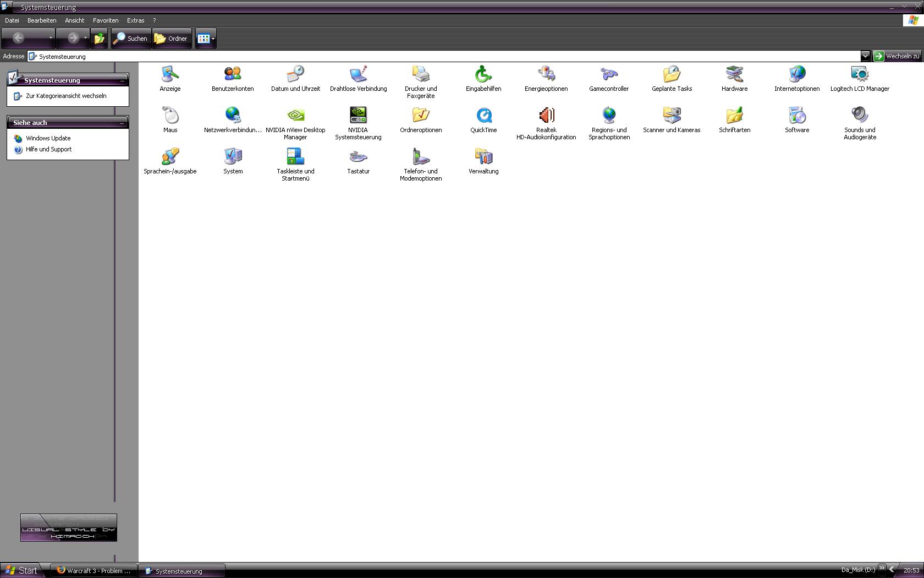Open the Logitech LCD Manager icon
This screenshot has width=924, height=578.
pos(860,74)
